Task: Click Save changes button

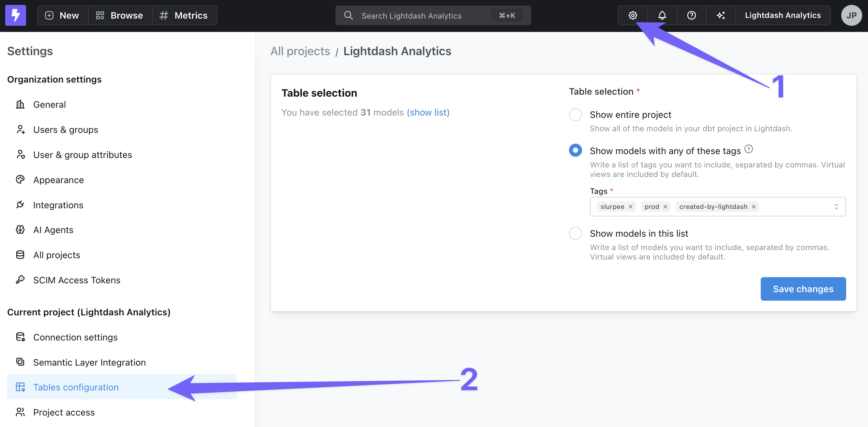Action: coord(803,289)
